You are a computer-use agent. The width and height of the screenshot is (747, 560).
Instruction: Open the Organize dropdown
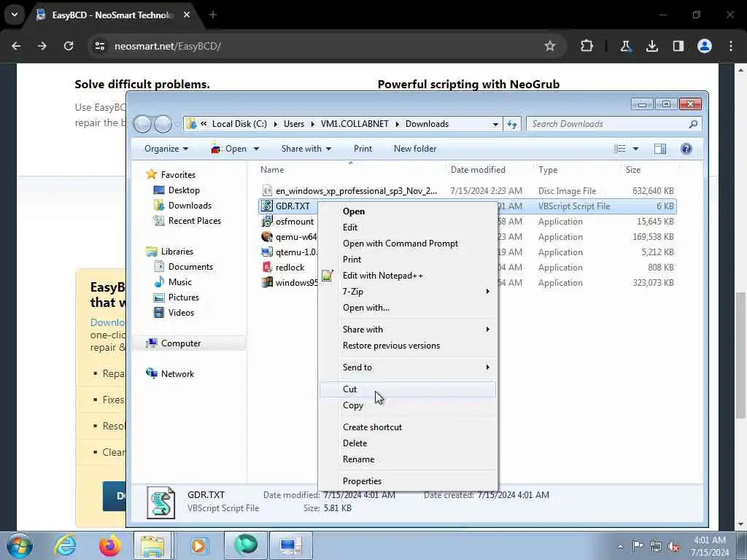[166, 149]
